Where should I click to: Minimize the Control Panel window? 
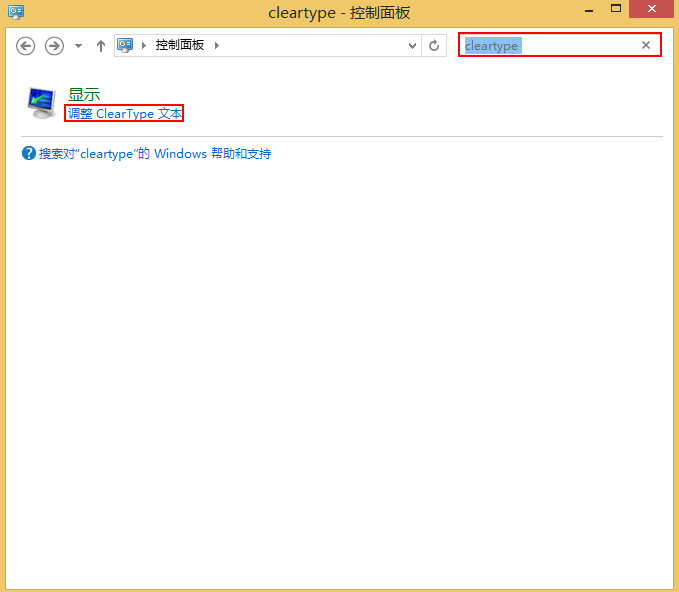point(589,10)
